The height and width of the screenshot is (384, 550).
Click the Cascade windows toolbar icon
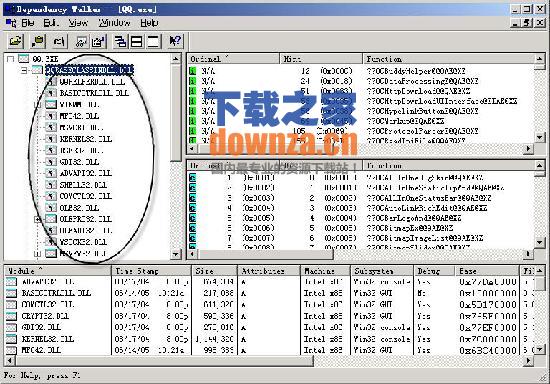pos(120,41)
